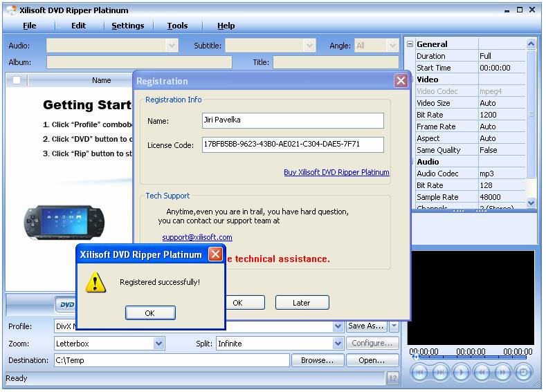Click the skip to next chapter button

tap(440, 373)
